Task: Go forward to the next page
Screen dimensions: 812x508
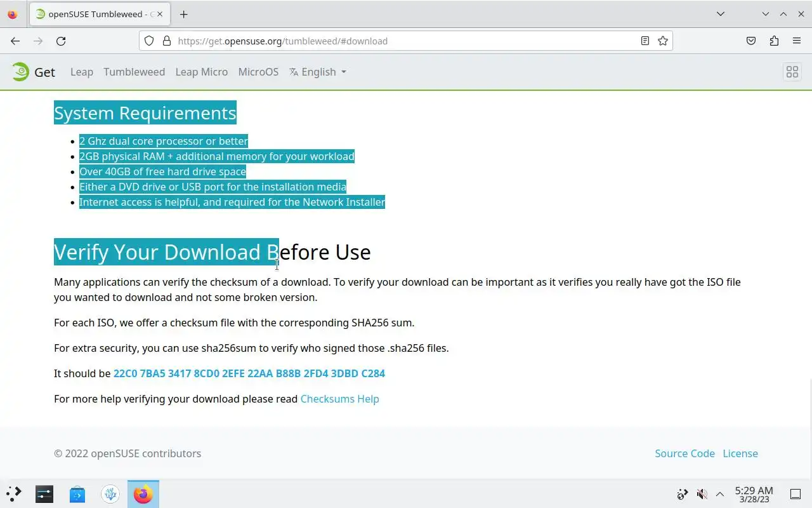Action: [x=38, y=41]
